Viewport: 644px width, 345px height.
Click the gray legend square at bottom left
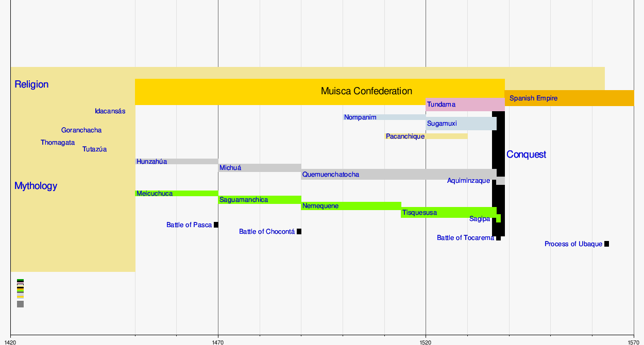click(x=20, y=304)
